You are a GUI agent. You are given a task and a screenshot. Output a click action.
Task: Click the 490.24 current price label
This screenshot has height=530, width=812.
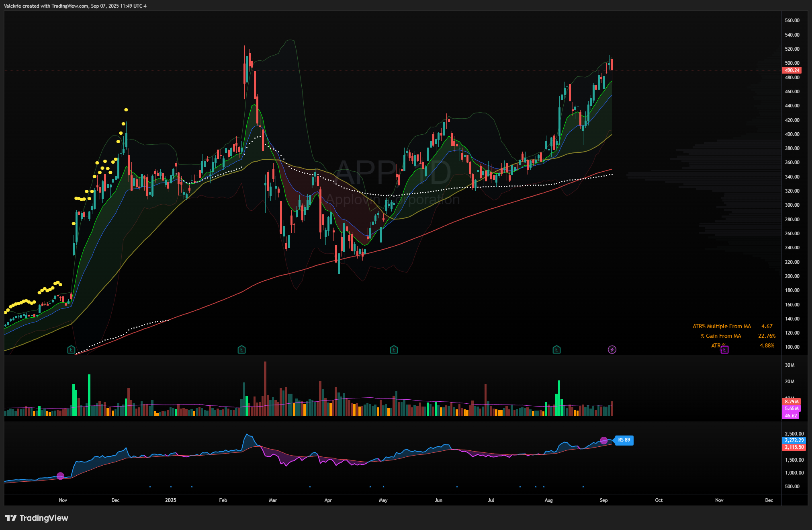pos(792,70)
